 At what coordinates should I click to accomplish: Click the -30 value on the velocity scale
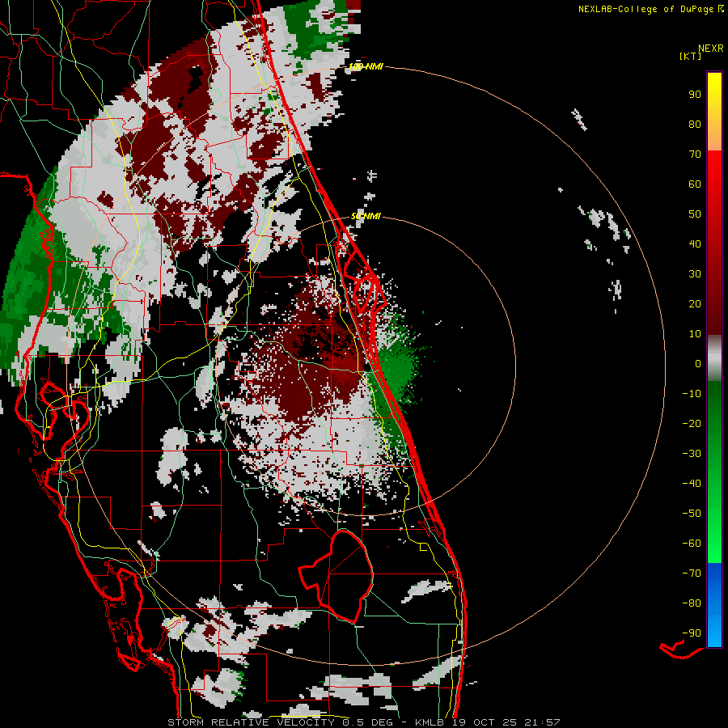tap(692, 454)
